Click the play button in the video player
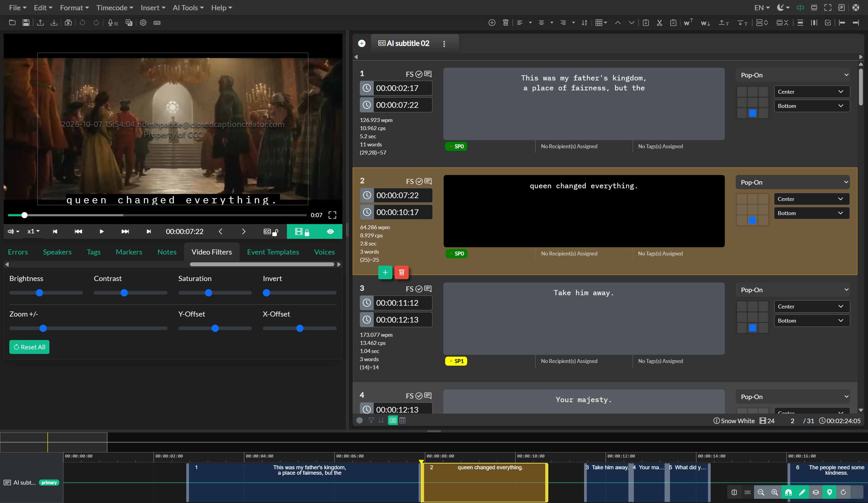Image resolution: width=868 pixels, height=503 pixels. click(101, 232)
